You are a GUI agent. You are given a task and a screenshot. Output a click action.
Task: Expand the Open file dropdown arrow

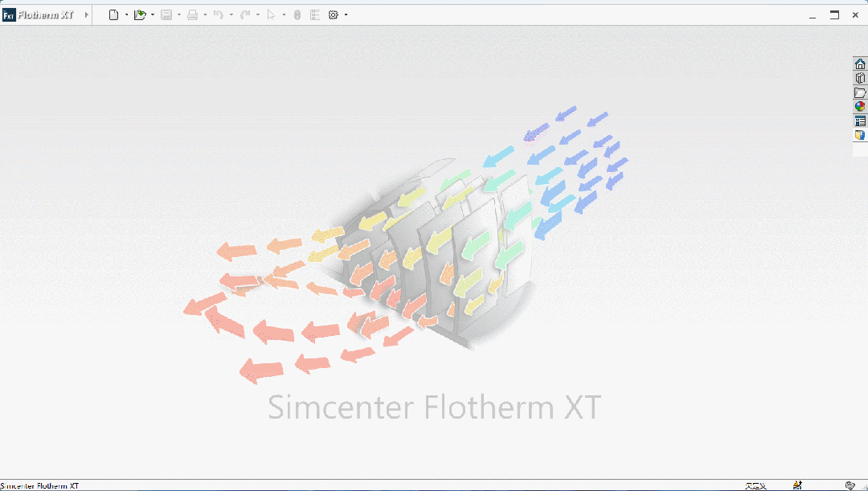153,15
